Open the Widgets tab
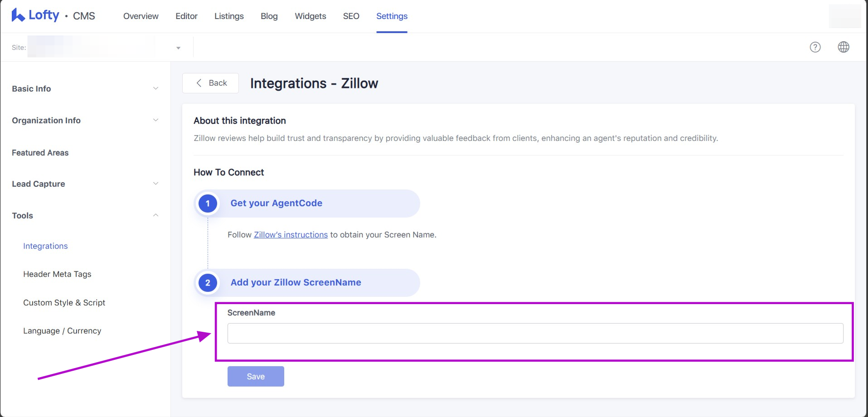 pos(310,16)
